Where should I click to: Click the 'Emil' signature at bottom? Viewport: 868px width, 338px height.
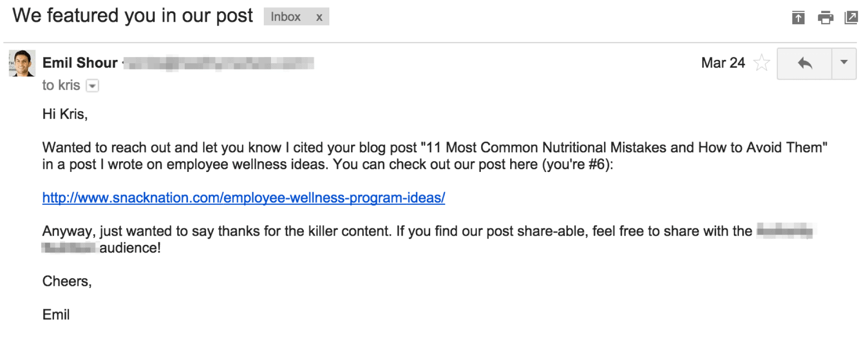pyautogui.click(x=56, y=315)
